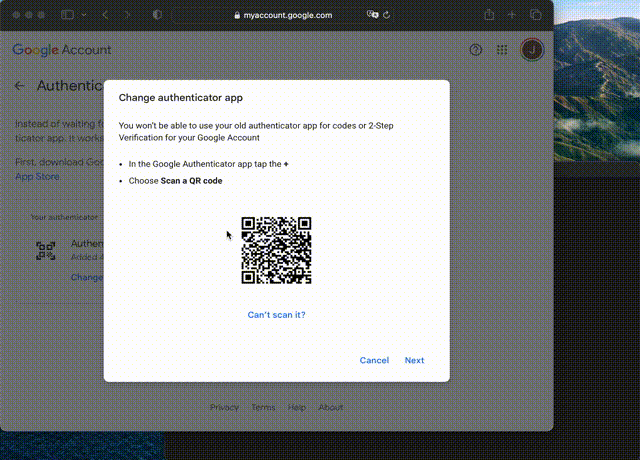640x460 pixels.
Task: Click the authenticator QR scan icon
Action: tap(46, 251)
